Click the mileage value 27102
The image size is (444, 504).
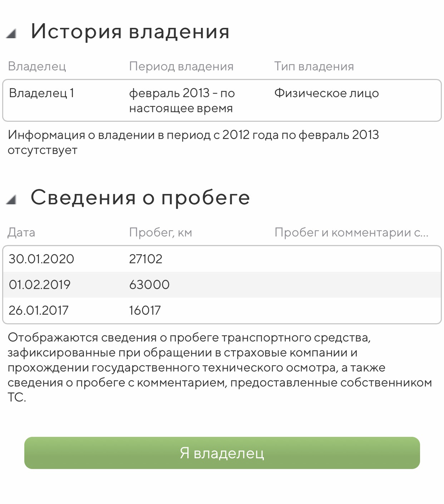145,259
